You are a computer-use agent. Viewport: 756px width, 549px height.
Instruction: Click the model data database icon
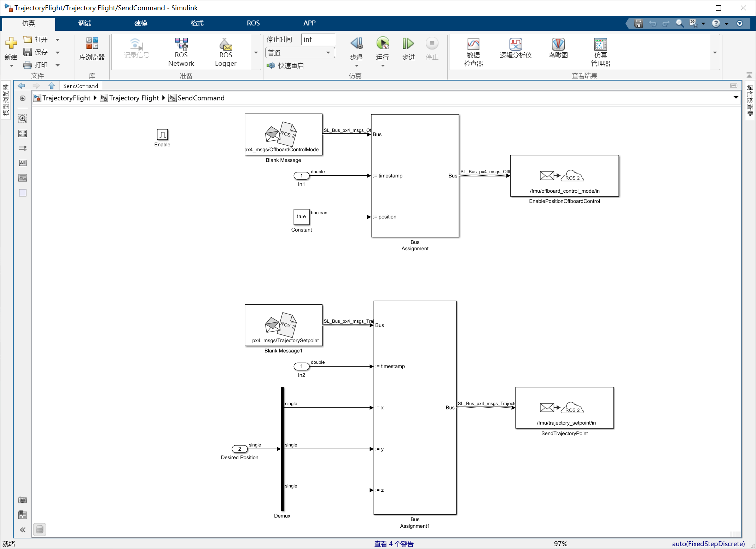[x=40, y=530]
